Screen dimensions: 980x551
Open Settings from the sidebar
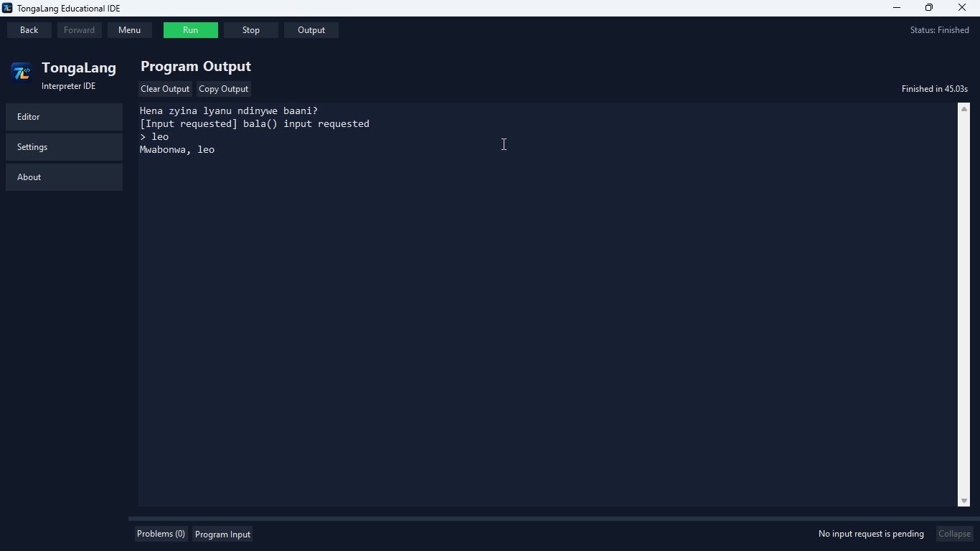(64, 147)
